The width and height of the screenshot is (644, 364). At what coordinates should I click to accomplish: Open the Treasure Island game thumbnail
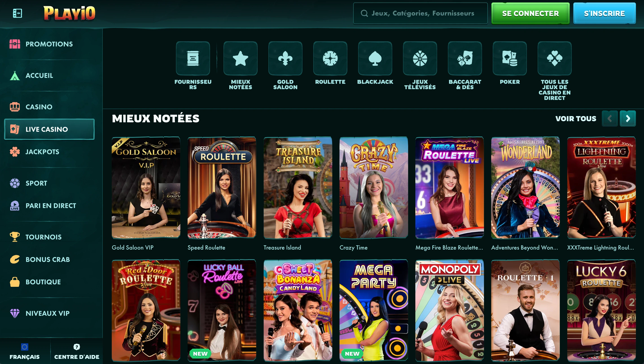(298, 188)
